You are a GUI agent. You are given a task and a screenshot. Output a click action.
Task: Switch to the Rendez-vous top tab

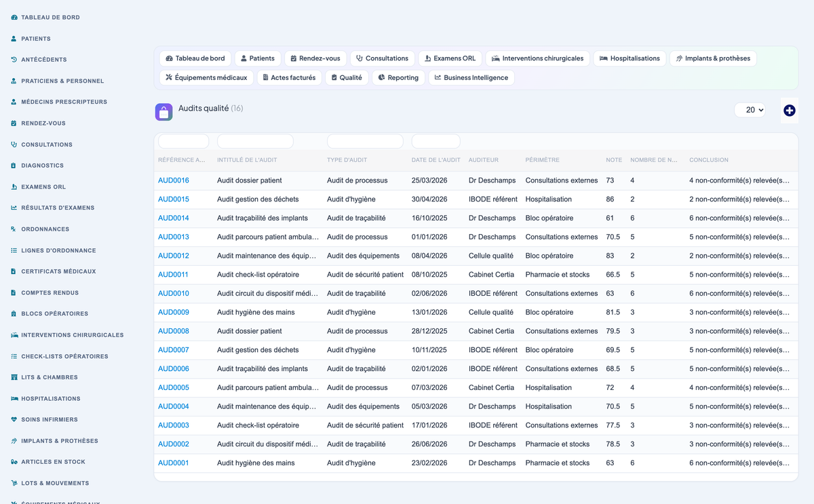coord(315,58)
